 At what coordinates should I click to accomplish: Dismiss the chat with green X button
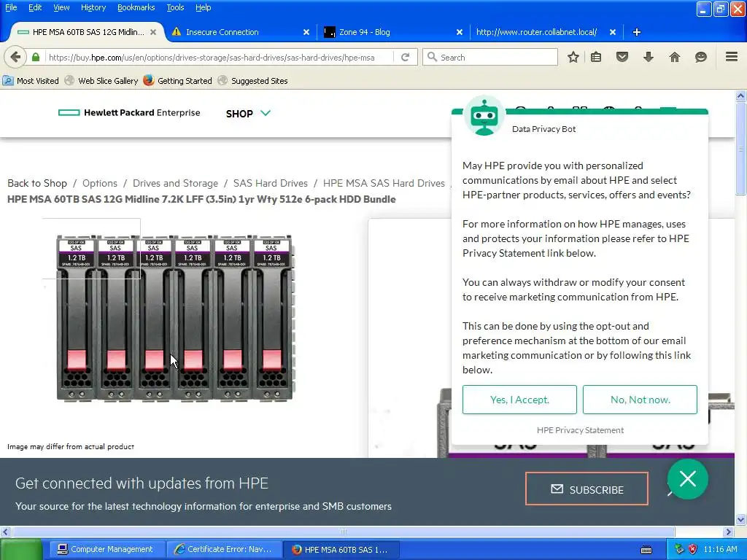point(687,478)
